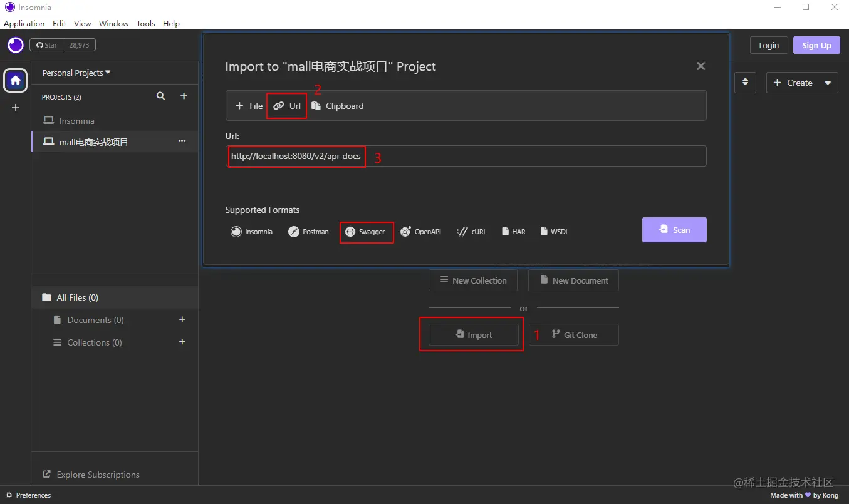
Task: Open the Window menu
Action: pos(114,23)
